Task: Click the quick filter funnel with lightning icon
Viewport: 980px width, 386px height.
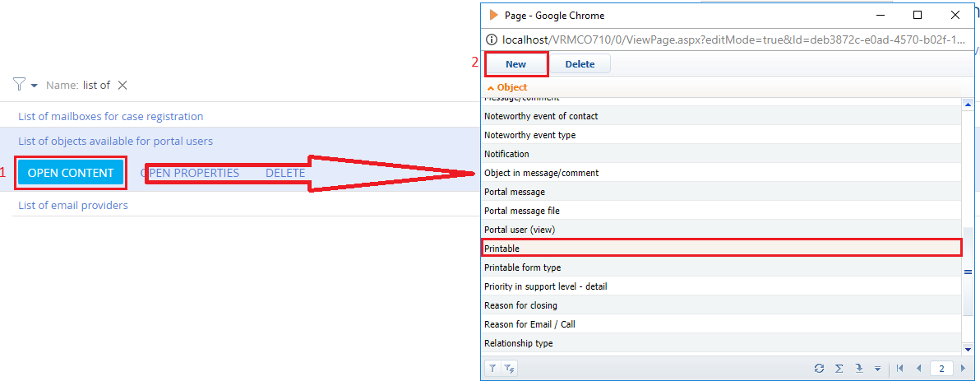Action: tap(510, 369)
